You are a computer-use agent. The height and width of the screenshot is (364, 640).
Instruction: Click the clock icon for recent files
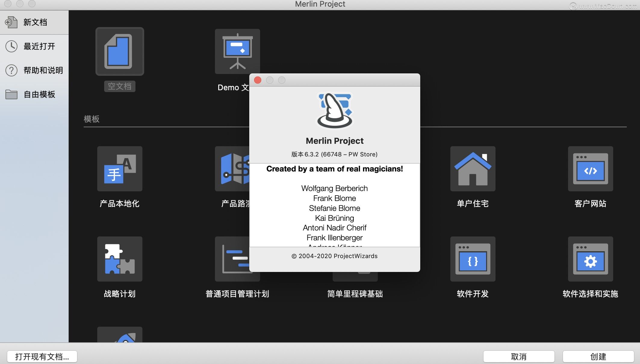(11, 46)
